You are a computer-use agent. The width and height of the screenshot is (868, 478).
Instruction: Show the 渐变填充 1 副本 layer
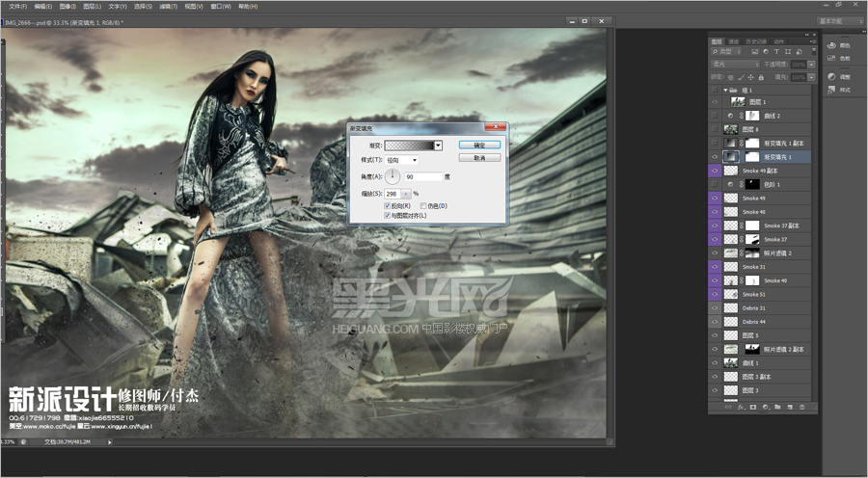tap(716, 144)
